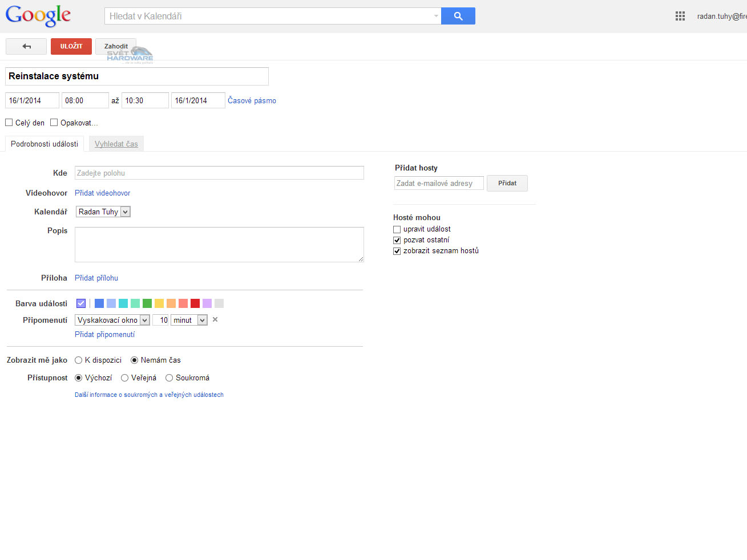The height and width of the screenshot is (560, 747).
Task: Tick the Opakovat checkbox
Action: tap(54, 123)
